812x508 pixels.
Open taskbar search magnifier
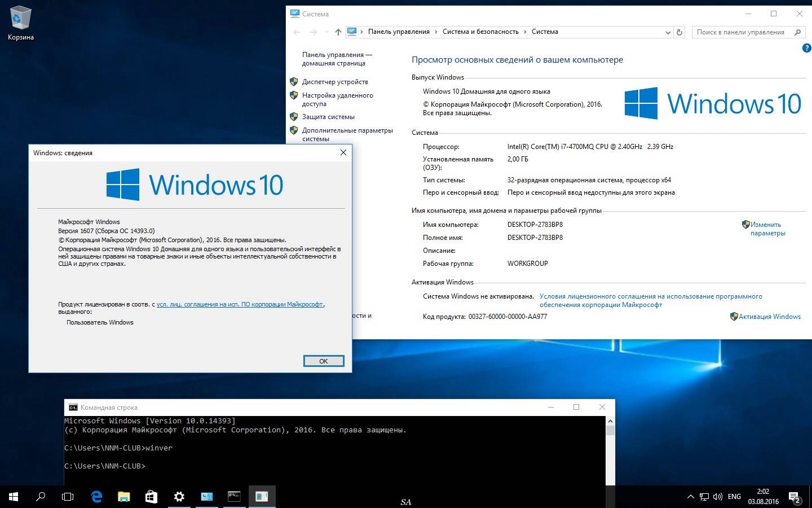coord(41,497)
